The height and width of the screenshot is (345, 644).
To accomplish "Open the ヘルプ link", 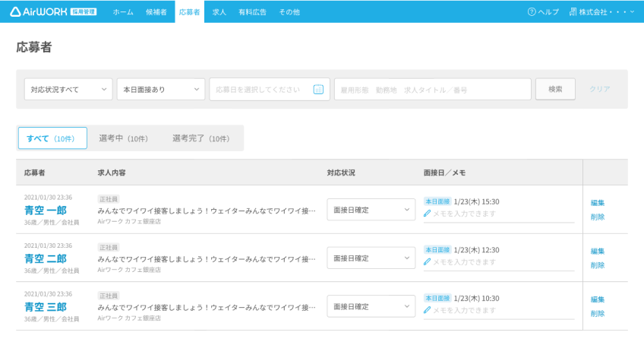I will [544, 12].
